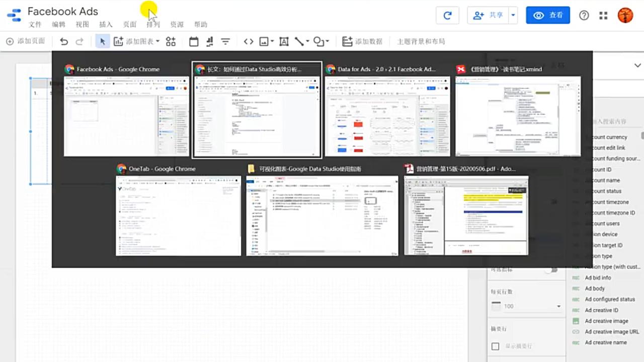The width and height of the screenshot is (644, 362).
Task: Select the text box tool icon
Action: [x=284, y=42]
